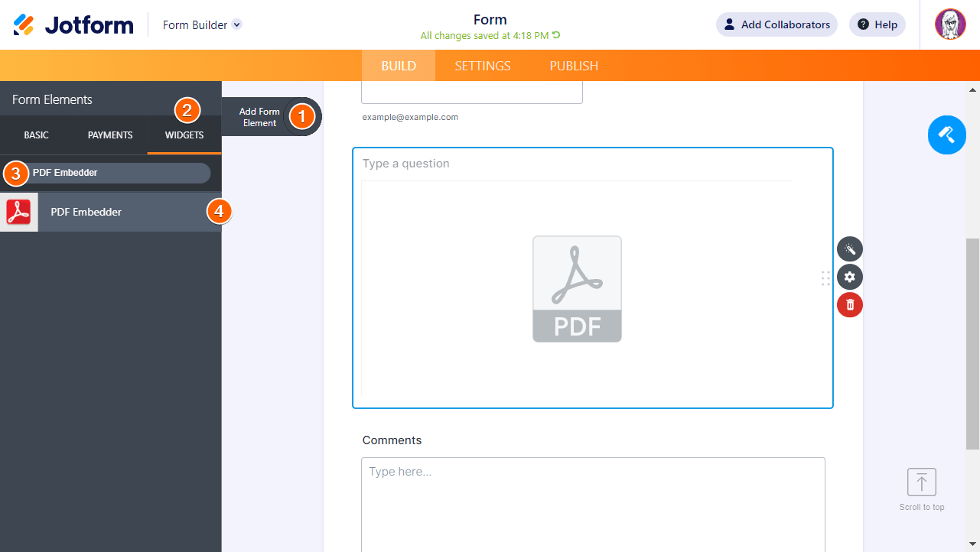Open the Form Designer paint roller icon
Screen dimensions: 980x552
tap(946, 135)
